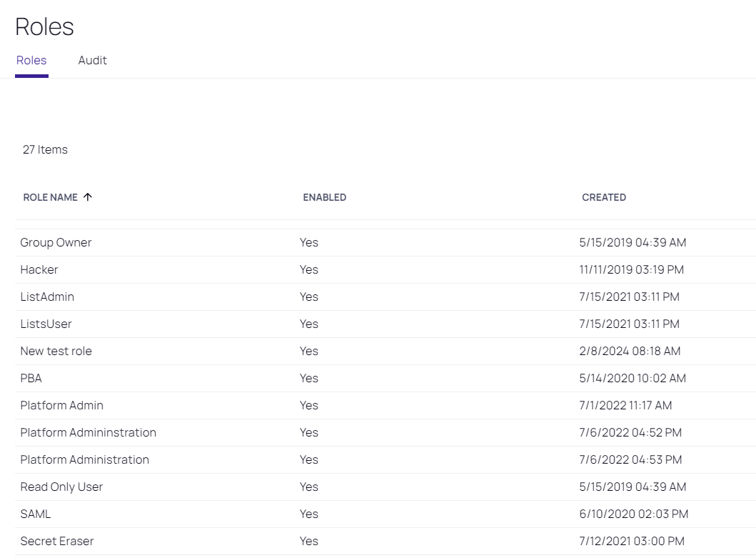Click the New test role row
756x558 pixels.
point(56,352)
